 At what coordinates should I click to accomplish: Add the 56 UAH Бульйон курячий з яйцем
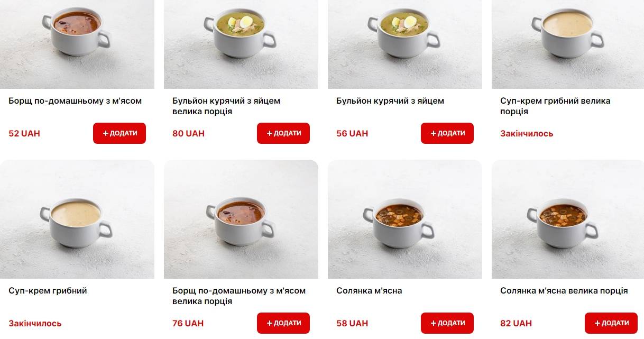pos(447,133)
